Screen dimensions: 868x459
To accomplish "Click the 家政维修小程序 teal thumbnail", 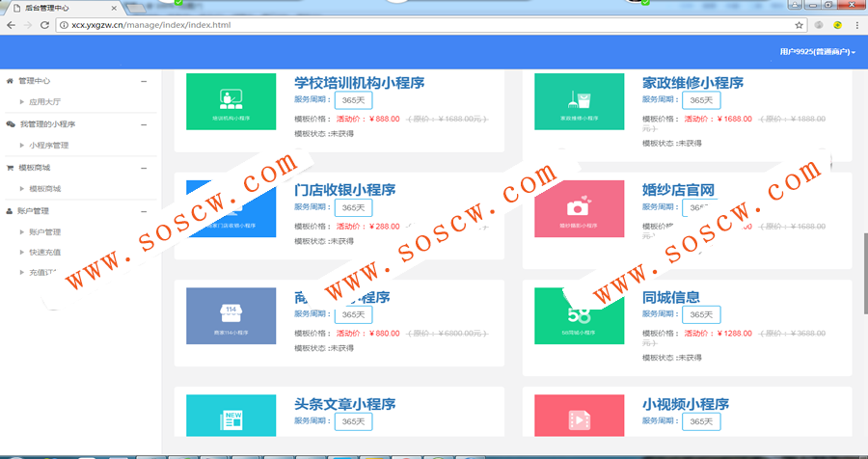I will (x=579, y=101).
